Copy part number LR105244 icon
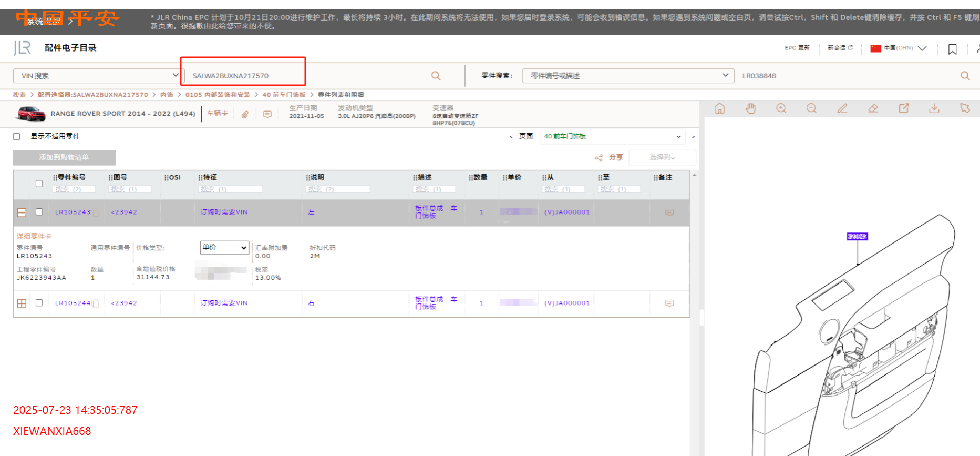This screenshot has height=456, width=980. tap(95, 303)
